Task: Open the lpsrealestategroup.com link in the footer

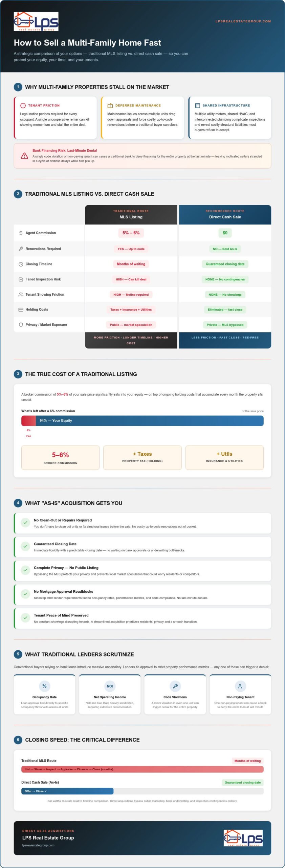Action: (x=38, y=845)
